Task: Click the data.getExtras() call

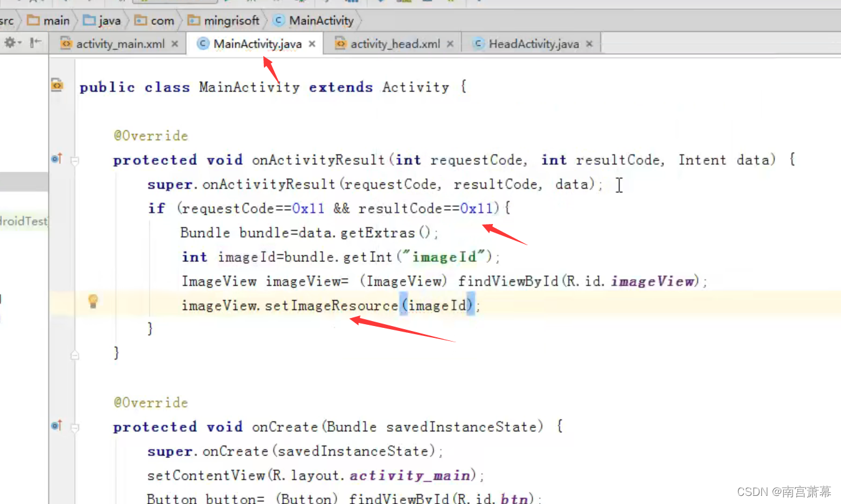Action: tap(365, 233)
